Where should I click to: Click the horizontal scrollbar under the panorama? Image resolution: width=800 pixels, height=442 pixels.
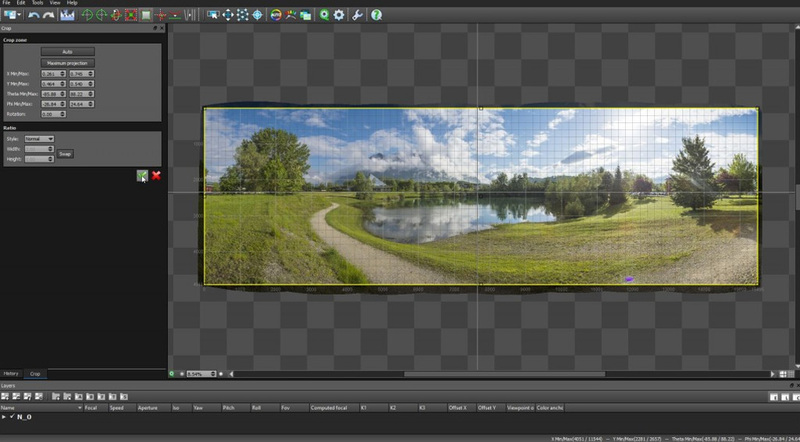click(504, 374)
